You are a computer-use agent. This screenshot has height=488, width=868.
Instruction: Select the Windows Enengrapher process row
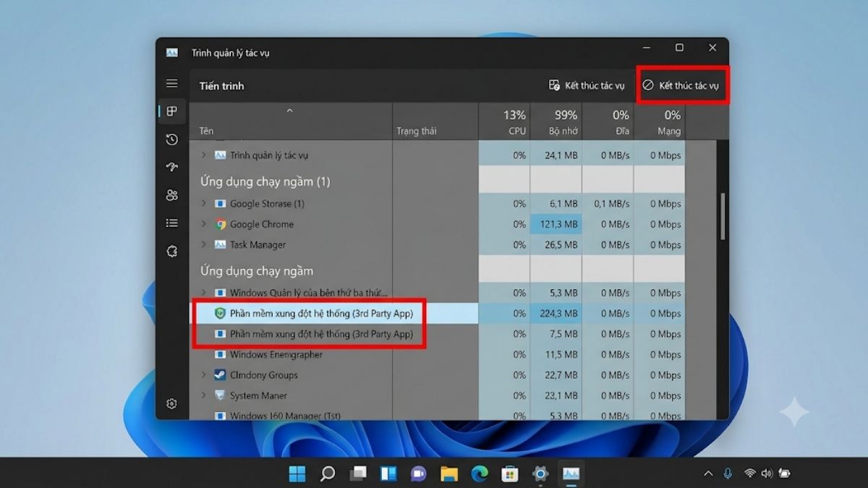(437, 354)
